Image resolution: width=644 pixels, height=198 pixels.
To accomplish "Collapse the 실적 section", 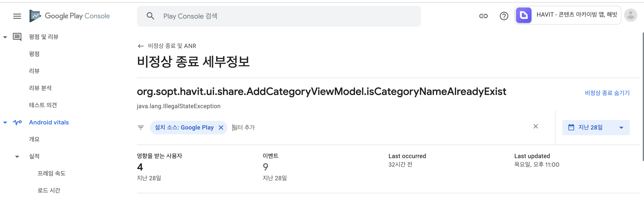I will pyautogui.click(x=17, y=156).
